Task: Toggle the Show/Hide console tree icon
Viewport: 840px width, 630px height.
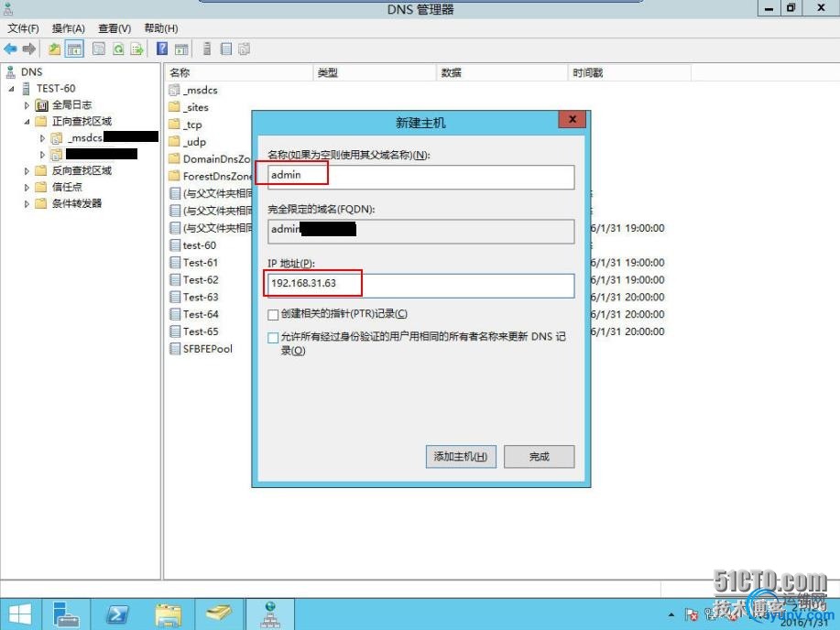Action: [74, 49]
